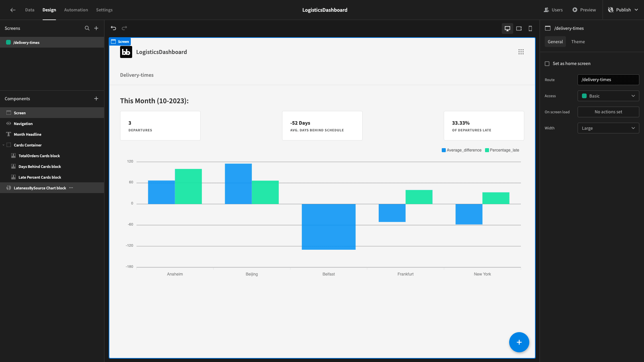
Task: Select the Screen component row
Action: click(x=52, y=113)
